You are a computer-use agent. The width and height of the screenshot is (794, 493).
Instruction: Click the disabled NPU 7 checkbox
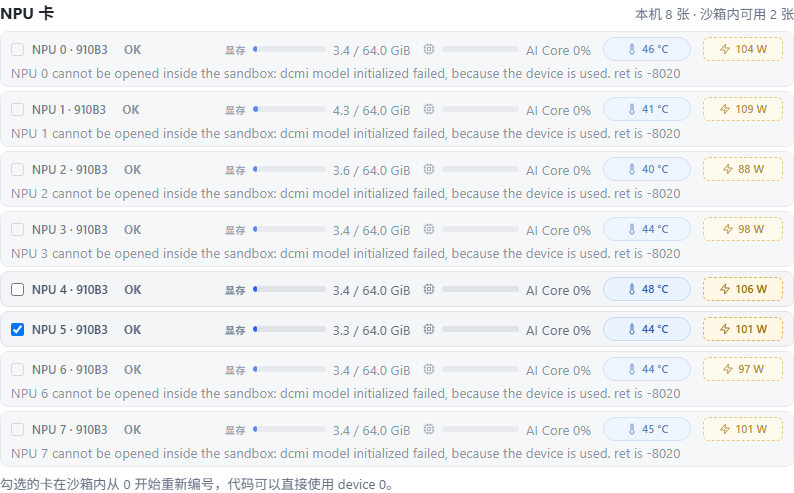click(x=17, y=430)
